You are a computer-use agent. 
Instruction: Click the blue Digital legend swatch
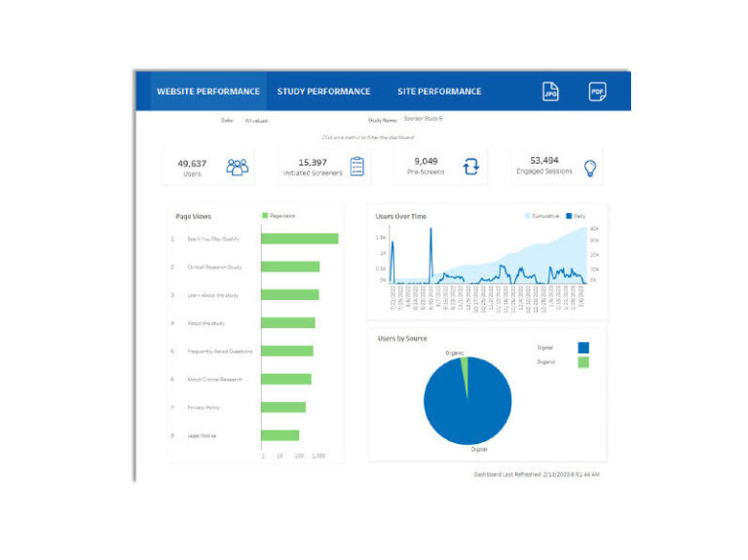[x=582, y=347]
